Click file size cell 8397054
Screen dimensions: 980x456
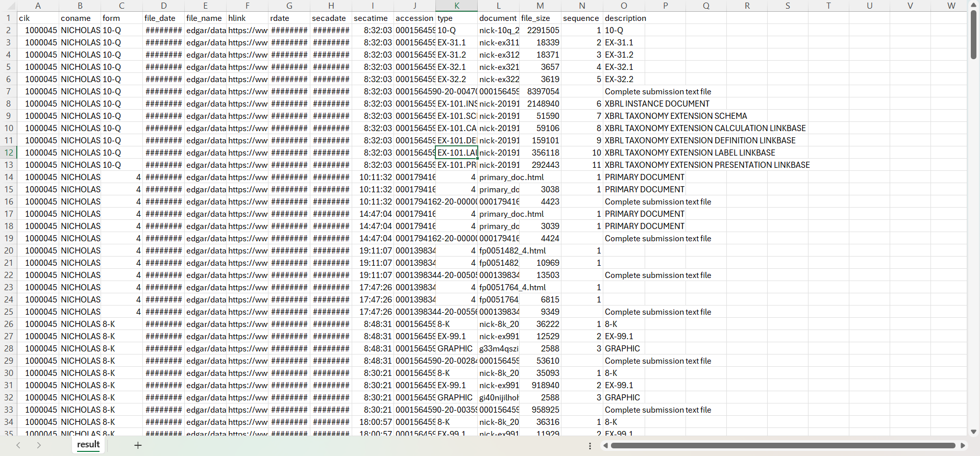pos(540,91)
